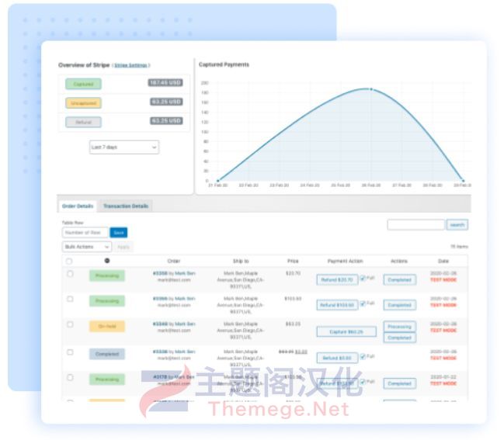Toggle Full checkbox beside Refund $0.00
504x440 pixels.
click(363, 356)
